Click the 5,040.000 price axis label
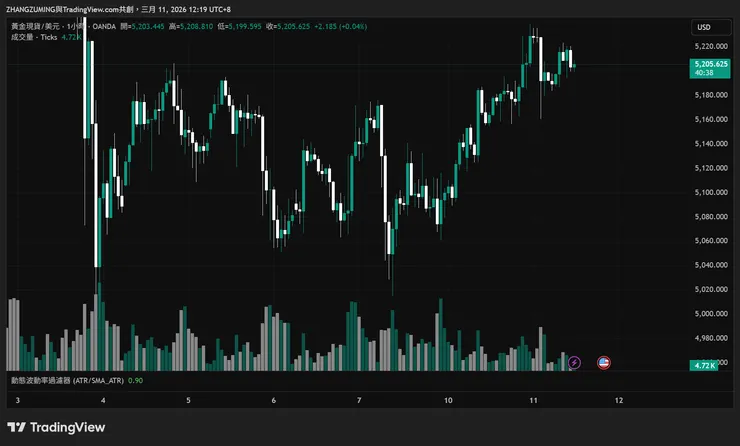This screenshot has height=446, width=740. pos(711,265)
